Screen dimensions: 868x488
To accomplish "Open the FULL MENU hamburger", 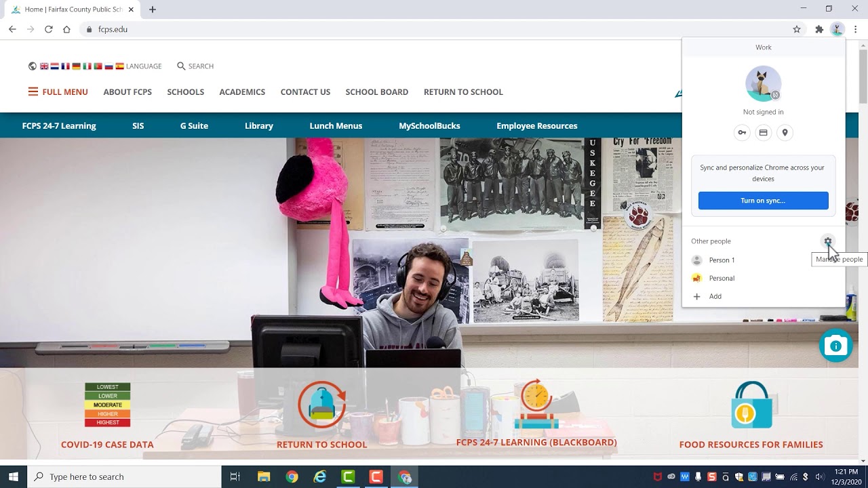I will coord(58,92).
